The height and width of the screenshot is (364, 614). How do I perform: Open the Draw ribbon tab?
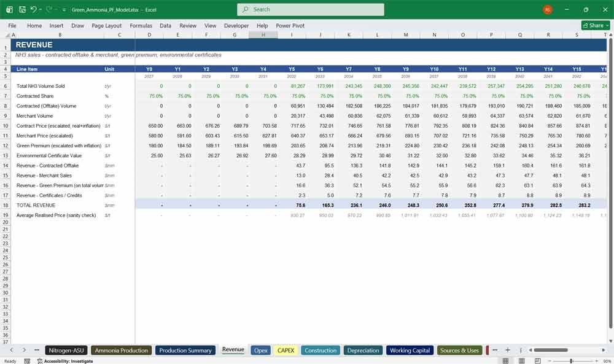coord(77,25)
